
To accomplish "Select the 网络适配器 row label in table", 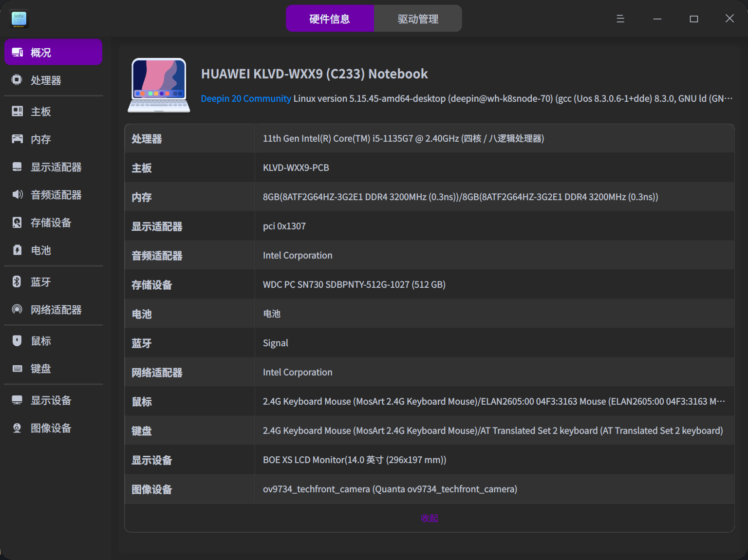I will 157,373.
